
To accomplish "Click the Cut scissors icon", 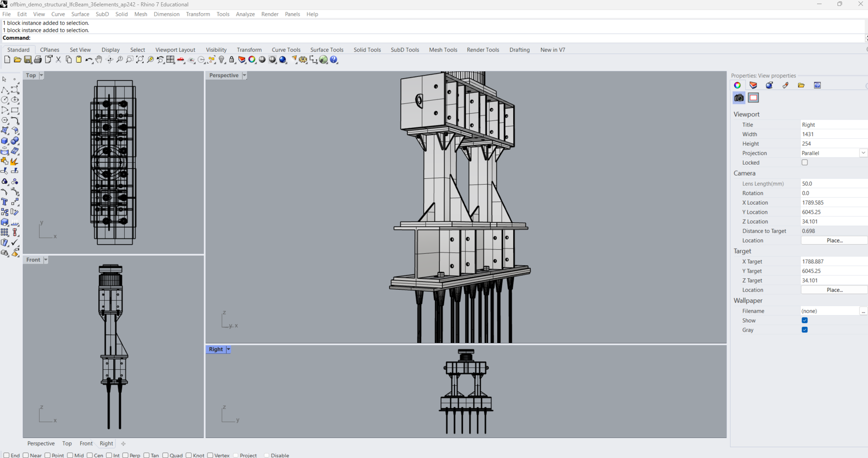I will [x=58, y=60].
